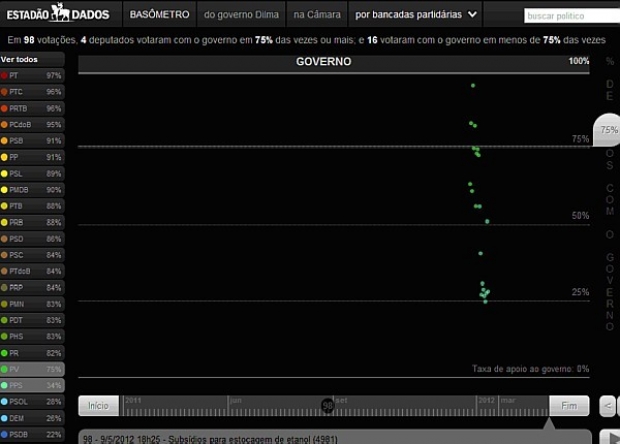Jump to the start with Início button
620x444 pixels.
(98, 406)
